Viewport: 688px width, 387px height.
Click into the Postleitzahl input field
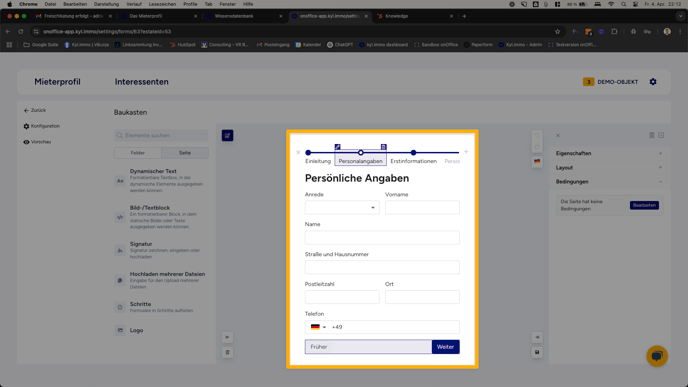point(342,297)
